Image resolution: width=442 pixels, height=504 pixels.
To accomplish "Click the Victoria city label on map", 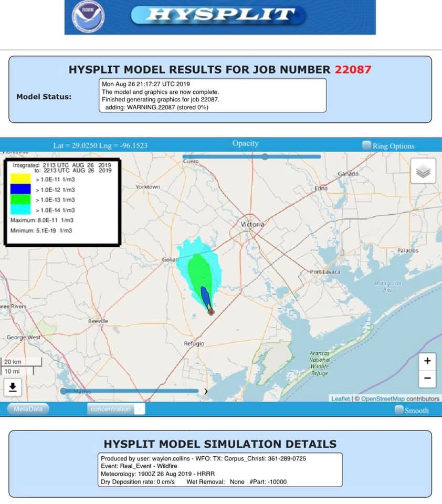I will 252,224.
